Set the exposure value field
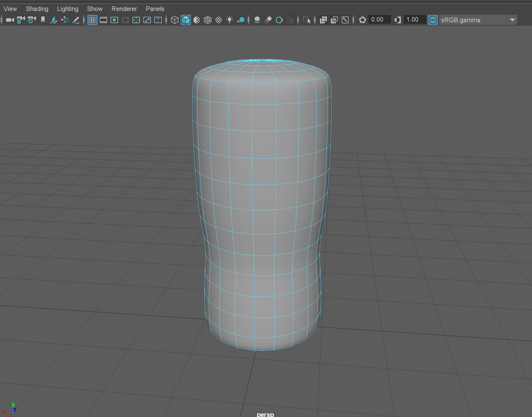Viewport: 532px width, 417px height. pyautogui.click(x=379, y=19)
